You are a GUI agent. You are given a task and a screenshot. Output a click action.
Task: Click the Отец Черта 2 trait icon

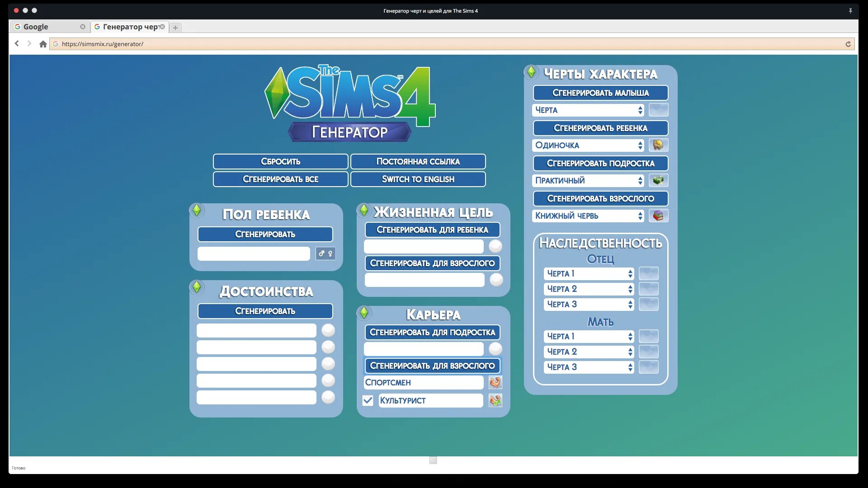click(648, 289)
